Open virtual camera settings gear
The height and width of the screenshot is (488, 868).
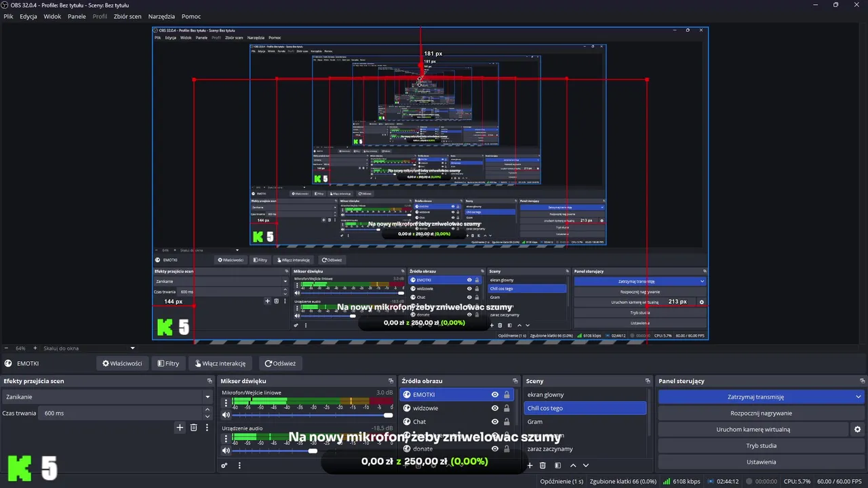(857, 430)
